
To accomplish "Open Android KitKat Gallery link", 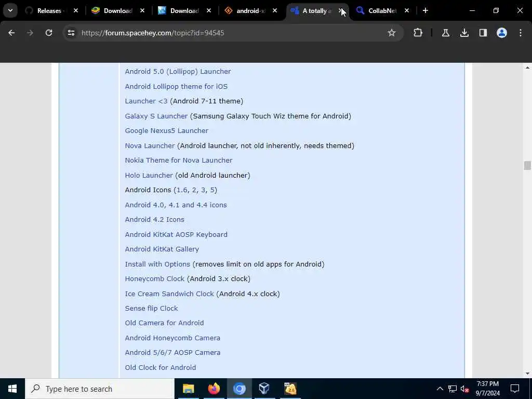I will pos(162,249).
